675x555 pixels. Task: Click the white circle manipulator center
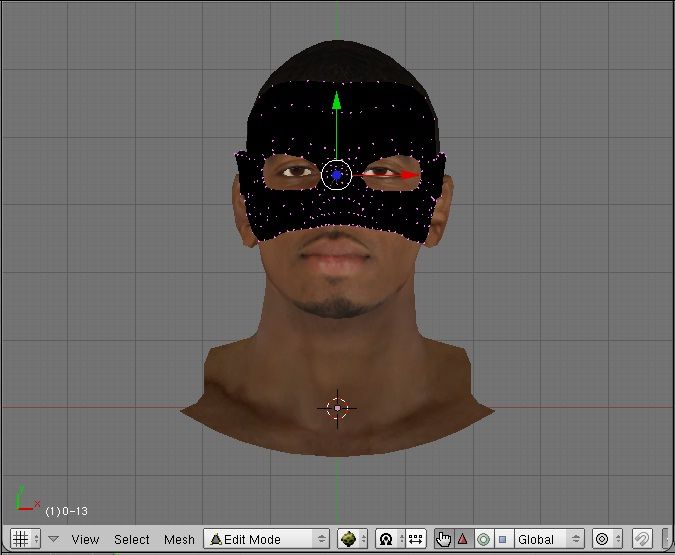337,175
